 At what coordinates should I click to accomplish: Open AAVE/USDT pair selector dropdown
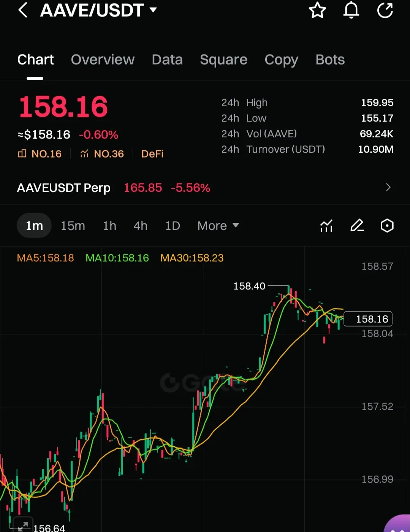tap(99, 10)
